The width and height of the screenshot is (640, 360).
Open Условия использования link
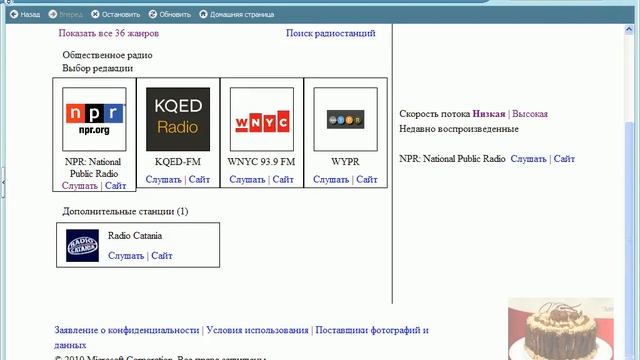click(257, 330)
